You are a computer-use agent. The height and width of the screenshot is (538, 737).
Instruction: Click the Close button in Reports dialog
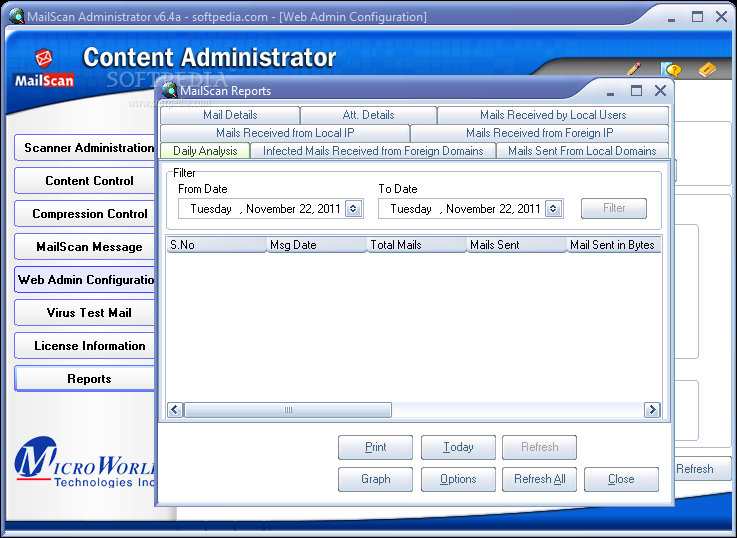[x=621, y=479]
